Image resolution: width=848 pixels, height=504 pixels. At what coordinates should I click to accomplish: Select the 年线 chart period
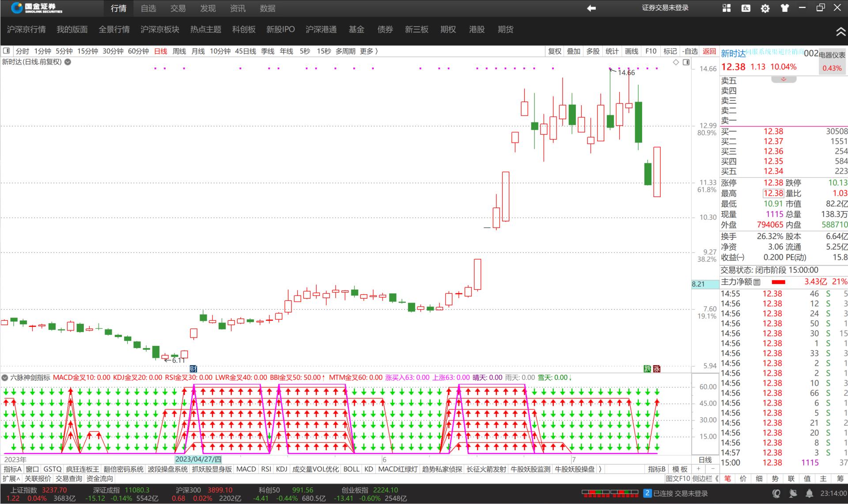286,51
